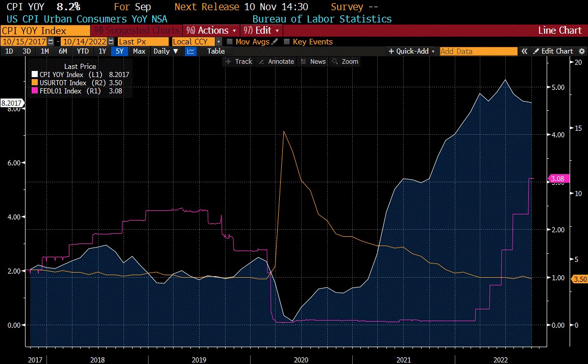
Task: Click the FEDL01 Index pink legend swatch
Action: [x=35, y=91]
